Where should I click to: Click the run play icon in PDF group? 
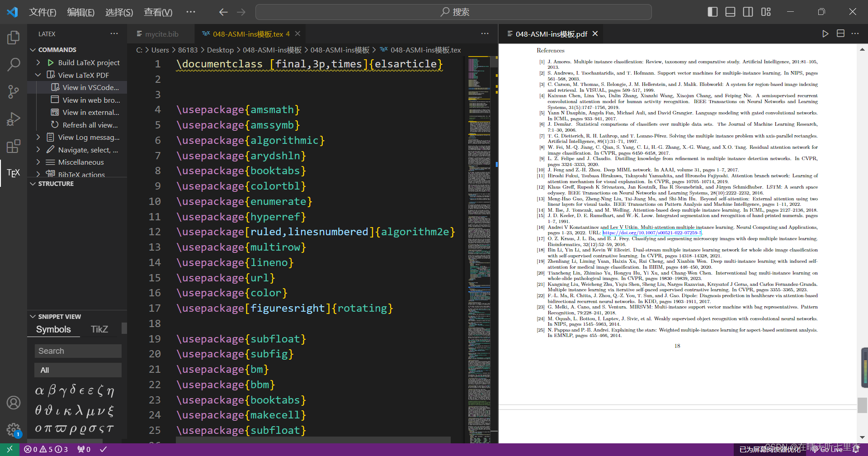click(825, 33)
